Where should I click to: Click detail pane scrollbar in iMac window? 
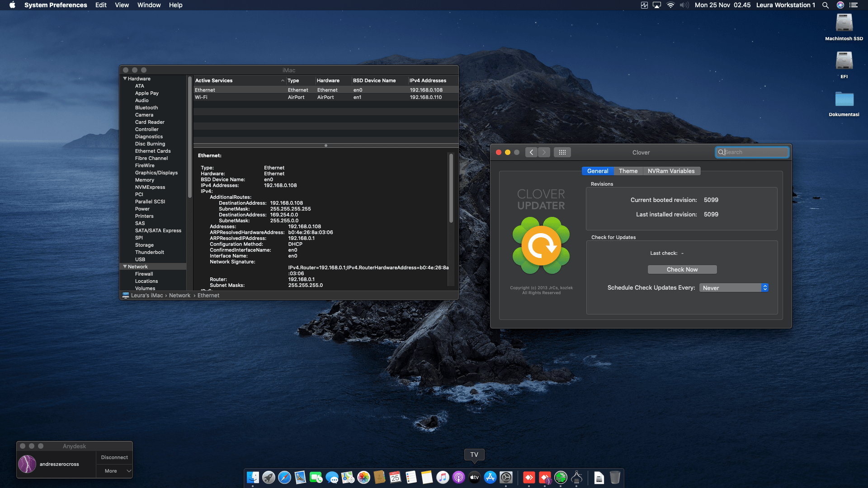click(451, 188)
